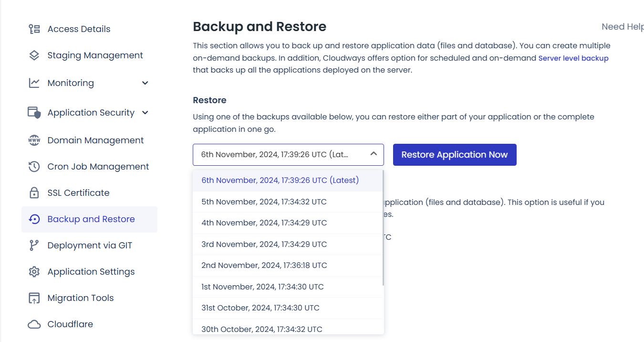Click the Application Settings gear icon
The height and width of the screenshot is (342, 644).
coord(34,272)
